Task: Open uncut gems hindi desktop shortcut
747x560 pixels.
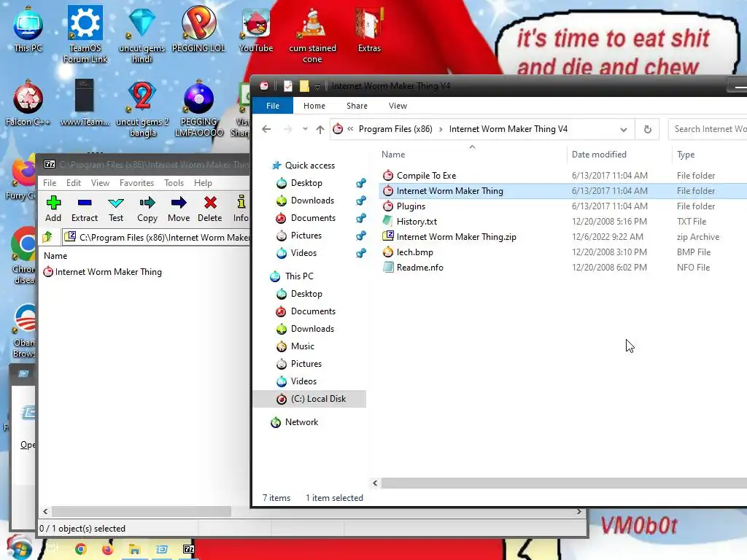Action: point(142,34)
